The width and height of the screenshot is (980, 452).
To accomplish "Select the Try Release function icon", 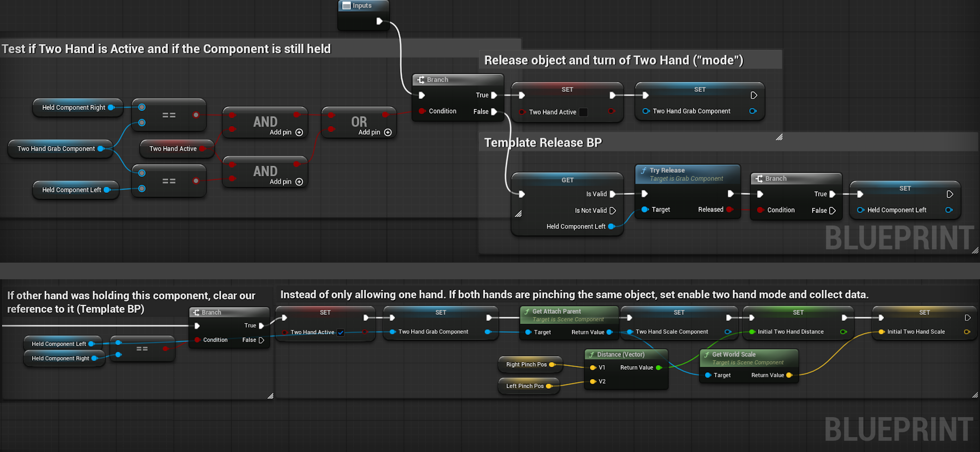I will (645, 171).
